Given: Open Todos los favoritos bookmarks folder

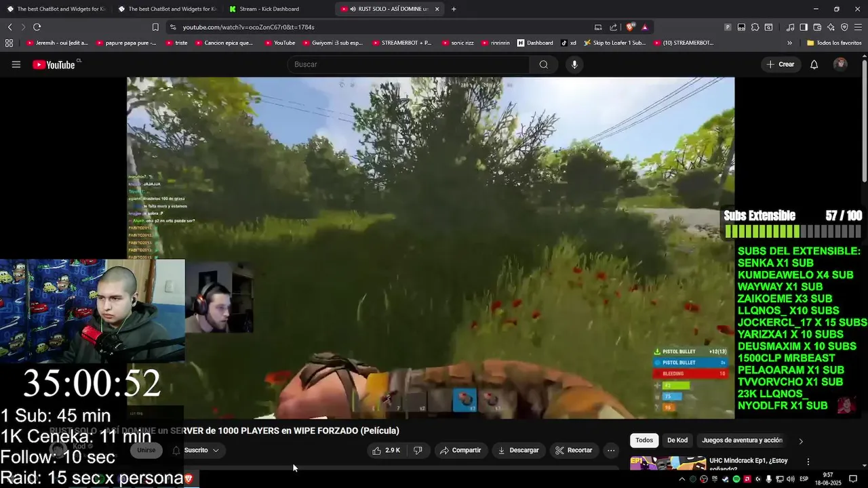Looking at the screenshot, I should (833, 43).
